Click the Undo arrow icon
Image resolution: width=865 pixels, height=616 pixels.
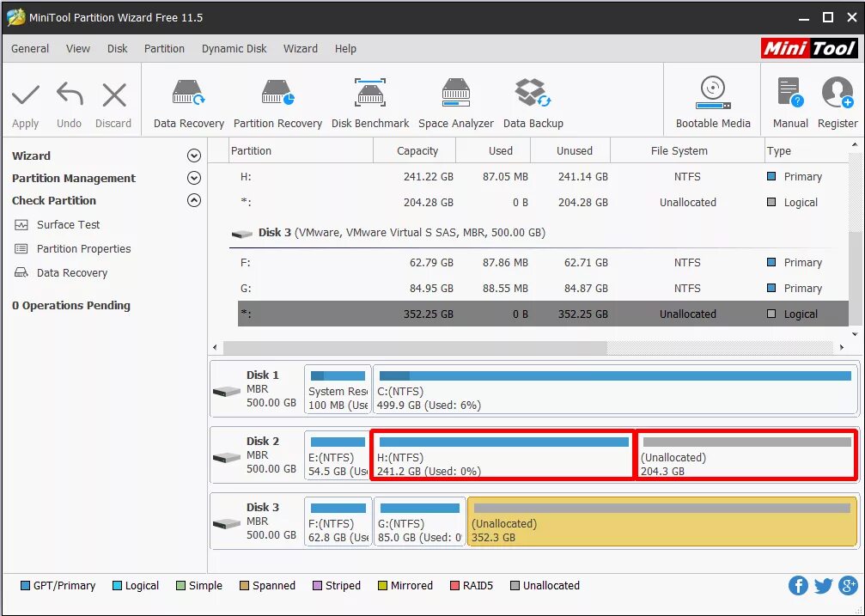click(70, 95)
